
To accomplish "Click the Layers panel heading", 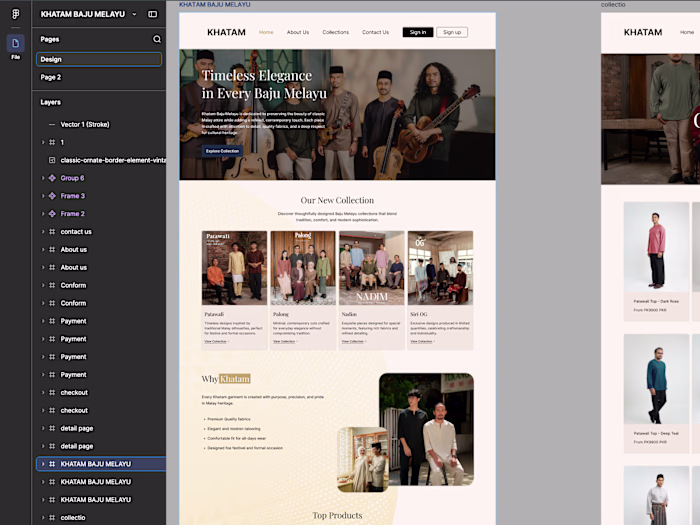I will [50, 102].
